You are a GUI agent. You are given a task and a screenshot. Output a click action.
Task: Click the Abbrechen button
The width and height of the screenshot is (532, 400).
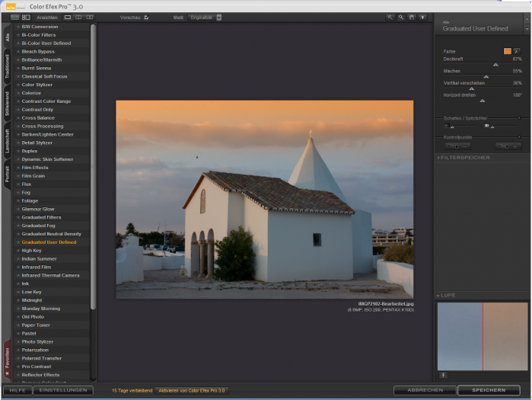pos(424,390)
